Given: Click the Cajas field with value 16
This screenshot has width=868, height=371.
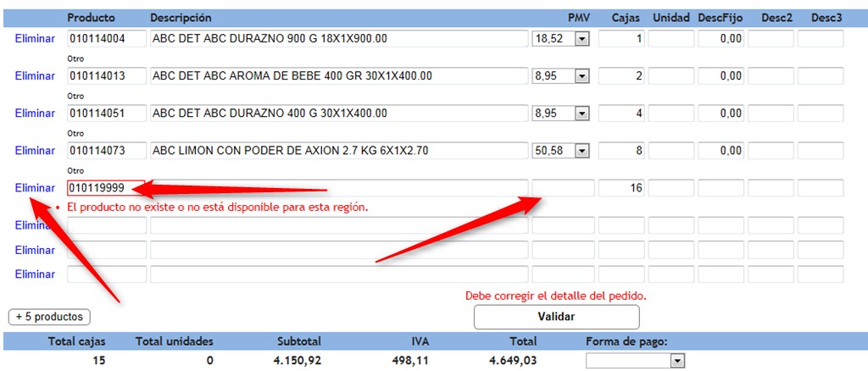Looking at the screenshot, I should [621, 188].
